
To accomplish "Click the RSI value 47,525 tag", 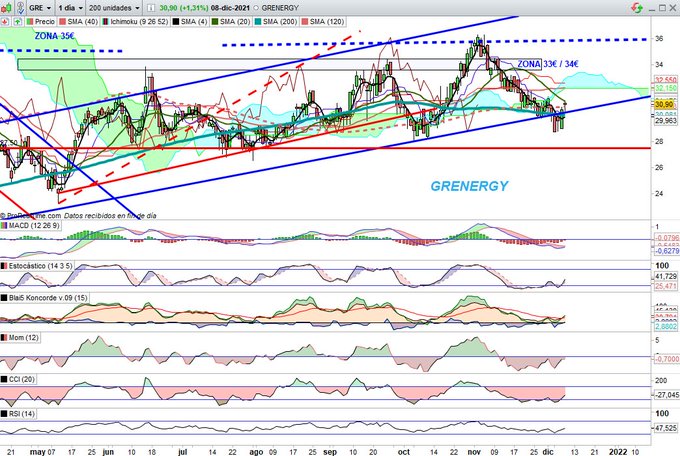I will [666, 428].
